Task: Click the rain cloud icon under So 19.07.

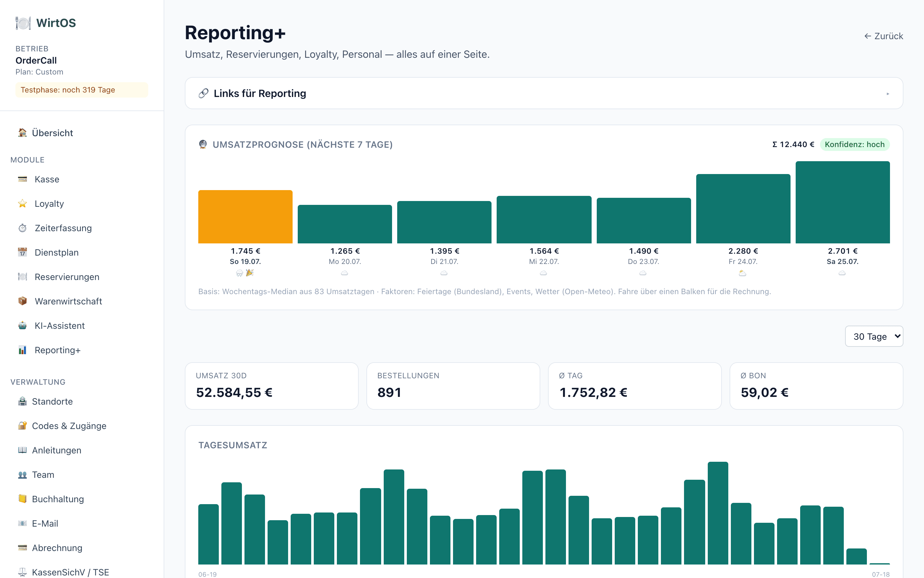Action: point(239,273)
